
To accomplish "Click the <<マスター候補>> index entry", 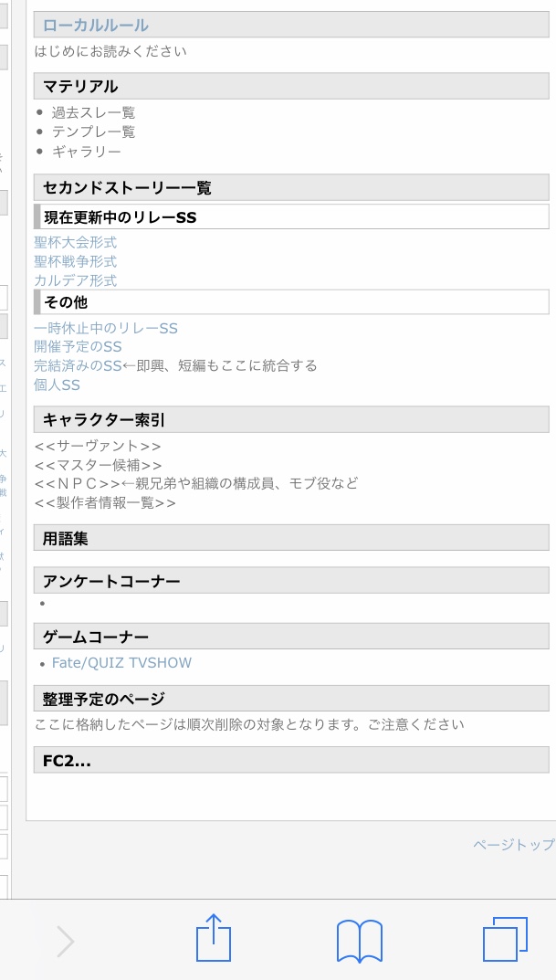I will click(98, 465).
